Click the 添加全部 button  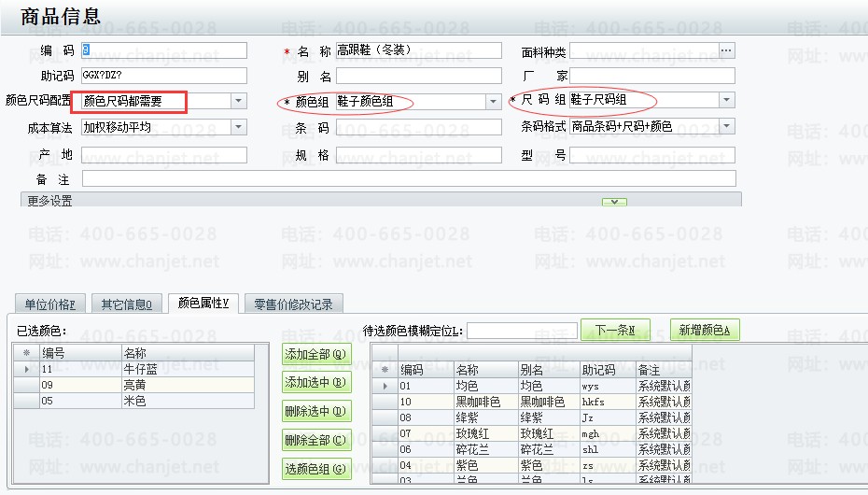tap(316, 354)
